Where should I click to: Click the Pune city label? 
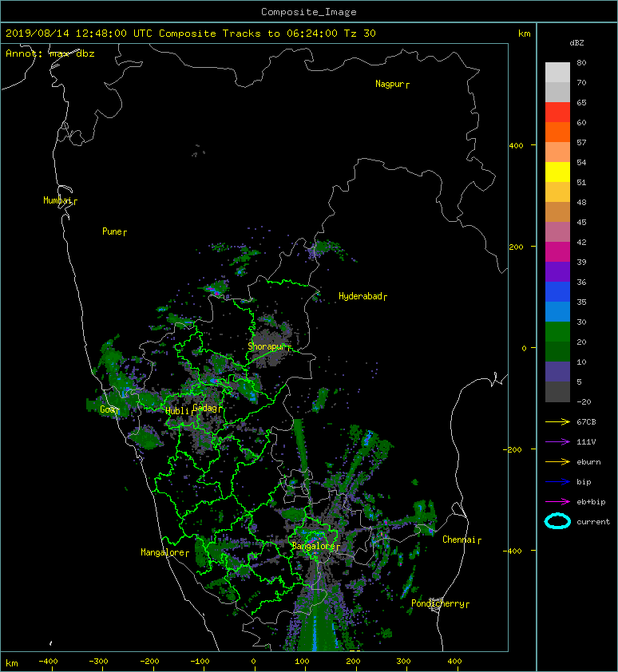coord(112,231)
